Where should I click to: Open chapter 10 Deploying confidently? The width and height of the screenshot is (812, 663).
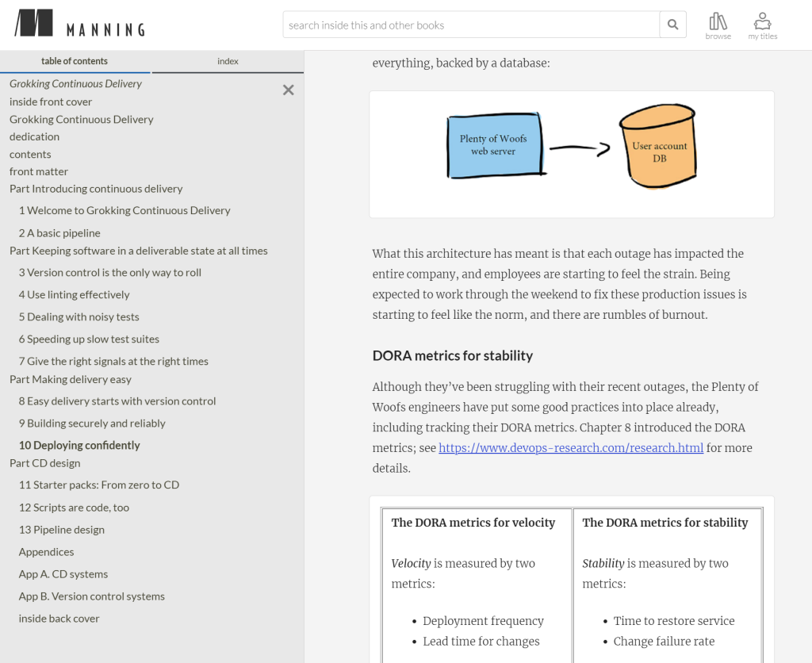point(79,445)
